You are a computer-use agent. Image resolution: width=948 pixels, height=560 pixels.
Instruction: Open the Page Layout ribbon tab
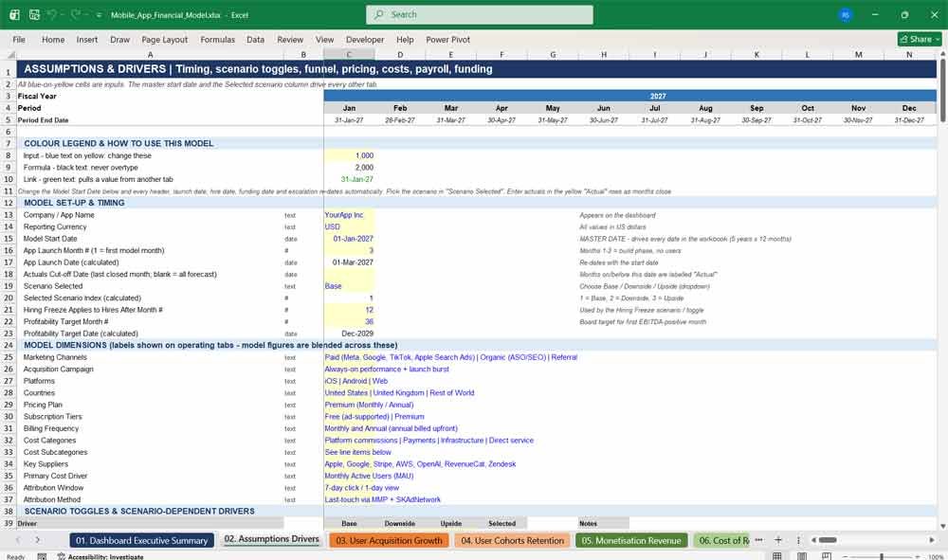coord(164,39)
